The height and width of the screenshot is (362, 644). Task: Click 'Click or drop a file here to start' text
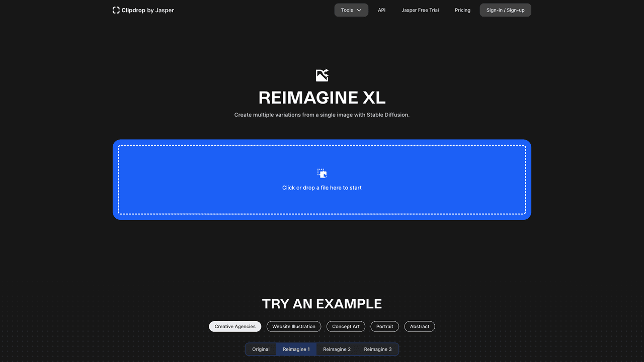pos(322,188)
